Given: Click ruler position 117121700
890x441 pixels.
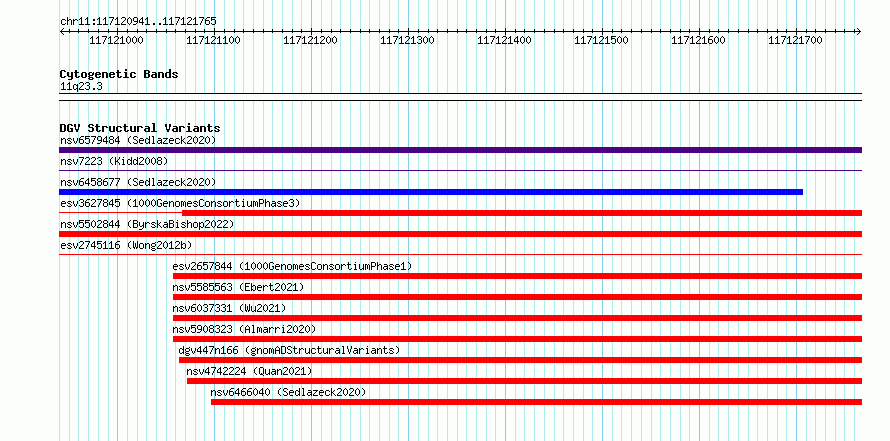Looking at the screenshot, I should pos(796,41).
